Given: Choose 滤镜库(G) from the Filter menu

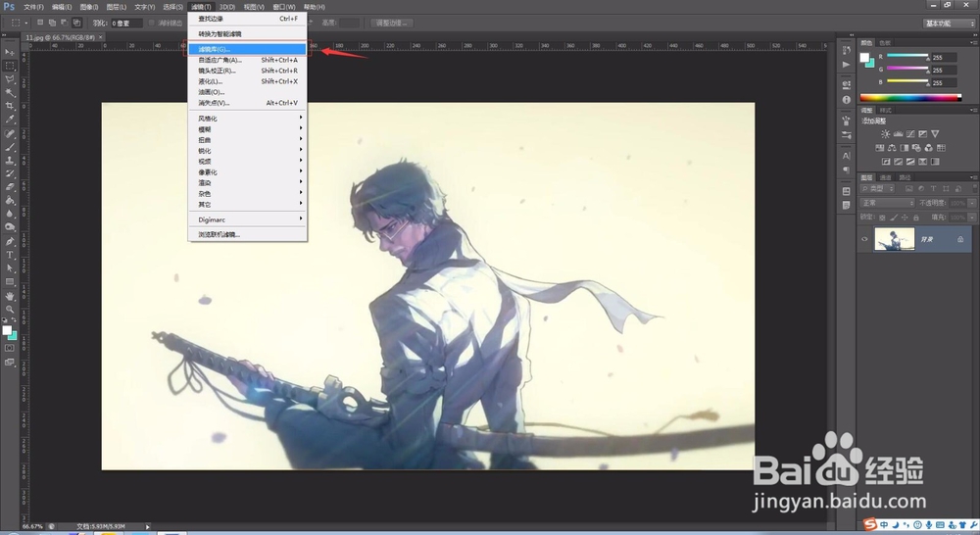Looking at the screenshot, I should [248, 49].
